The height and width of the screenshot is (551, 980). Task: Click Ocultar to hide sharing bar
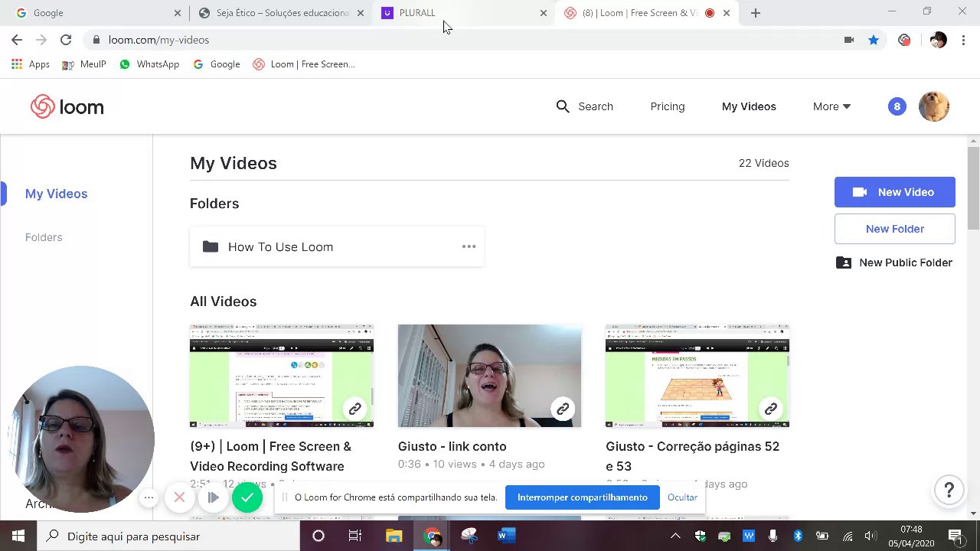(682, 497)
